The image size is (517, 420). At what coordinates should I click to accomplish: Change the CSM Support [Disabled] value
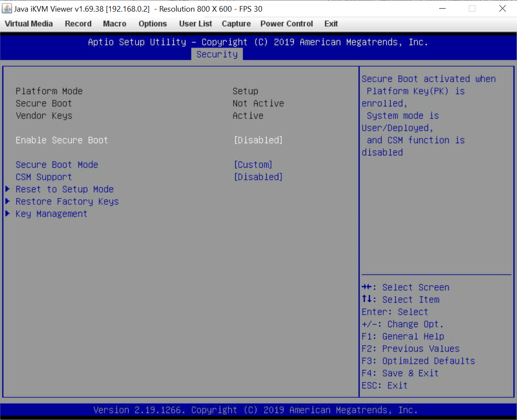click(x=258, y=177)
